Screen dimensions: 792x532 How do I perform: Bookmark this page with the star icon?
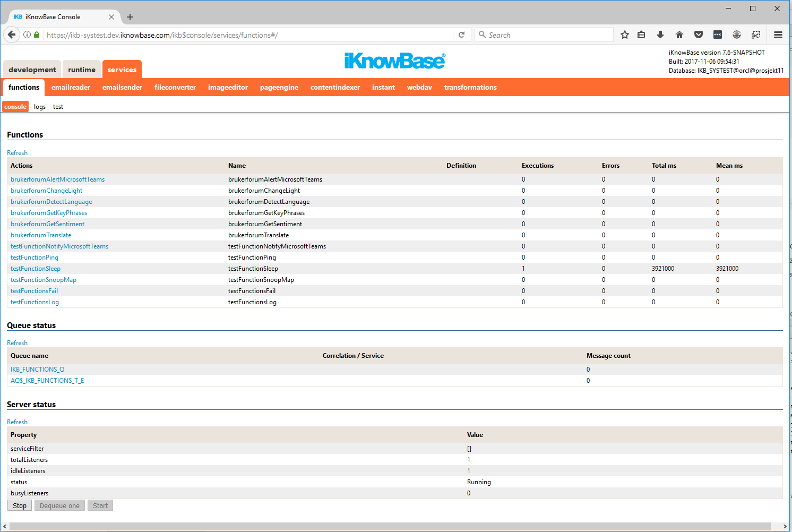click(x=625, y=35)
